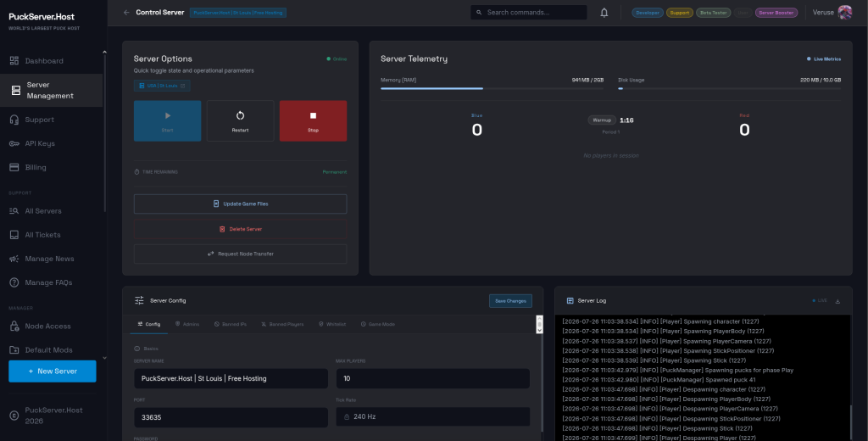Click the Server Config sliders icon
This screenshot has width=868, height=441.
coord(139,300)
